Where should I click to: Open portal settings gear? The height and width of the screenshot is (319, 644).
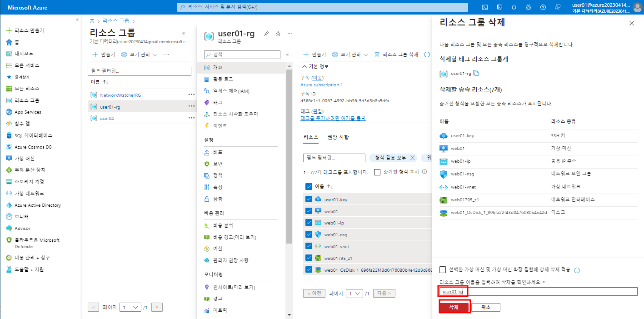[x=529, y=7]
